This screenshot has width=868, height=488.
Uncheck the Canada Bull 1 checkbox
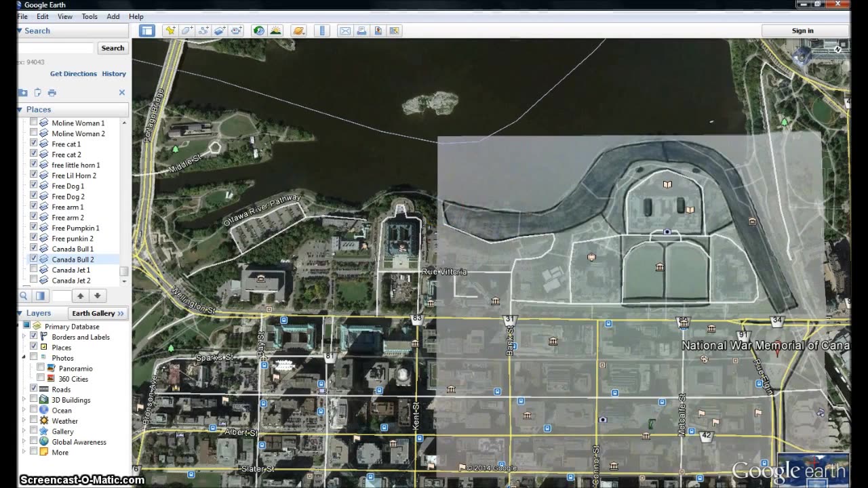pos(33,249)
